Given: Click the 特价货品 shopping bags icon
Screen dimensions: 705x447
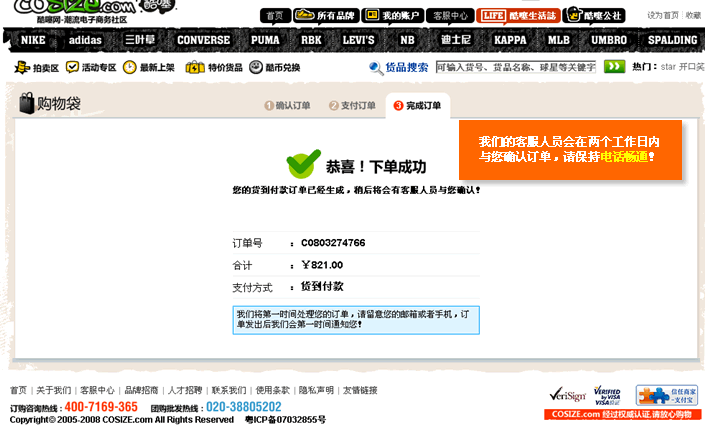Looking at the screenshot, I should [195, 67].
